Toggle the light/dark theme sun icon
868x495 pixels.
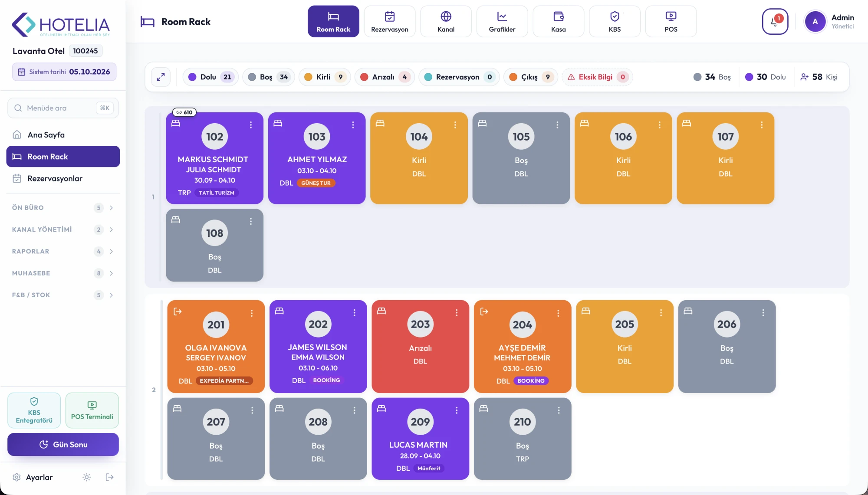87,477
